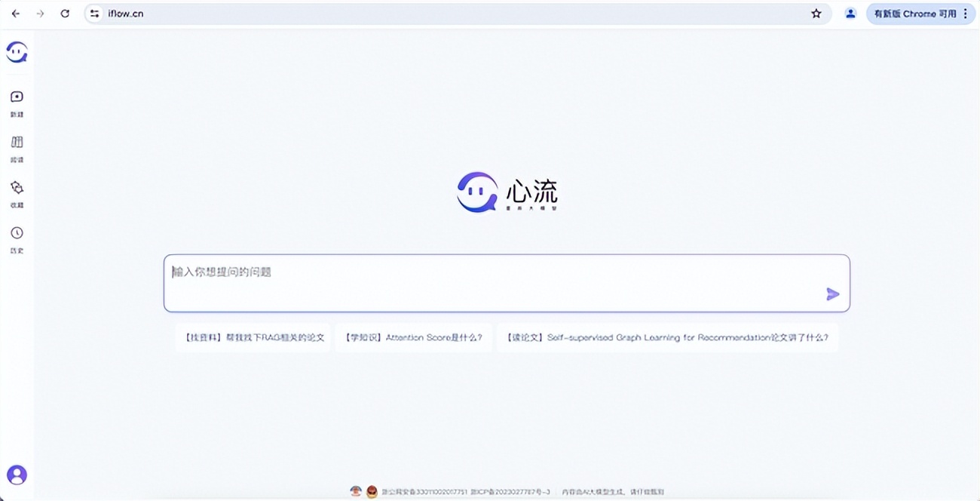Reload the iflow.cn page
The height and width of the screenshot is (501, 980).
(x=65, y=14)
